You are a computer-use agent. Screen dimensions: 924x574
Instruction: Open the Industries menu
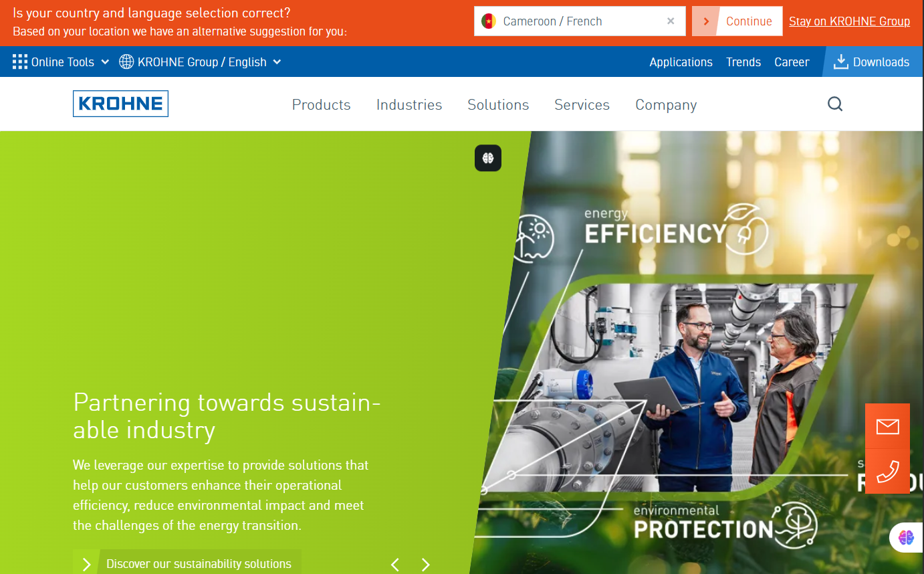(409, 104)
